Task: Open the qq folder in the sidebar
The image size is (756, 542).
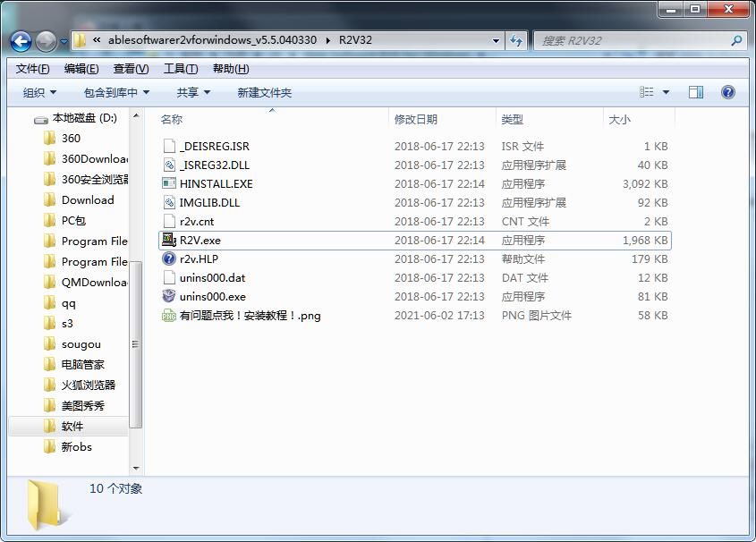Action: tap(60, 303)
